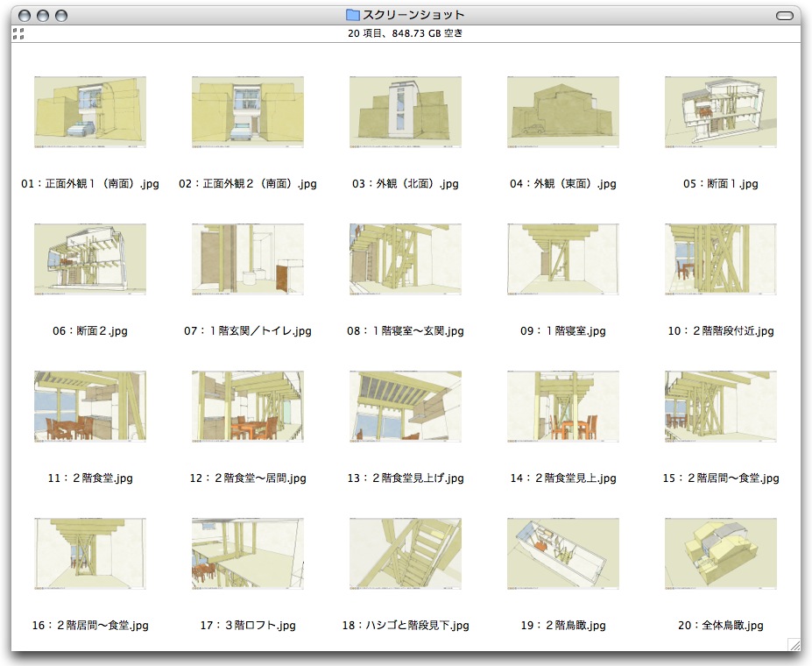The width and height of the screenshot is (812, 666).
Task: Click the 09:1階寝室.jpg thumbnail
Action: tap(563, 259)
